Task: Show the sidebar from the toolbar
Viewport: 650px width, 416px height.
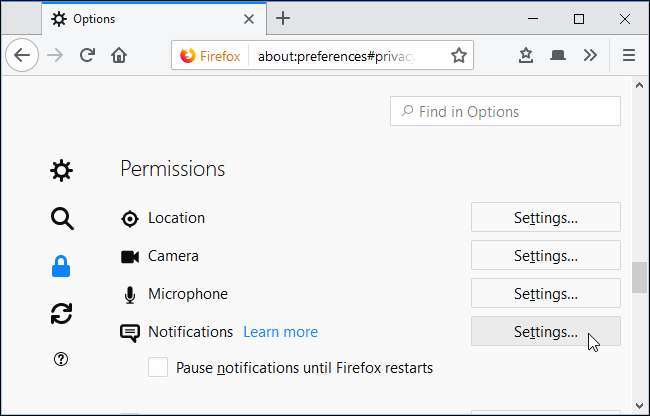Action: [558, 56]
